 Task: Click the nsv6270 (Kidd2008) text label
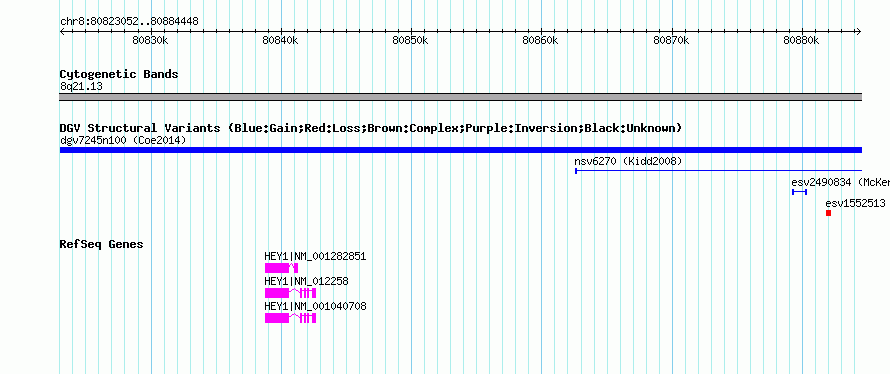click(x=628, y=161)
